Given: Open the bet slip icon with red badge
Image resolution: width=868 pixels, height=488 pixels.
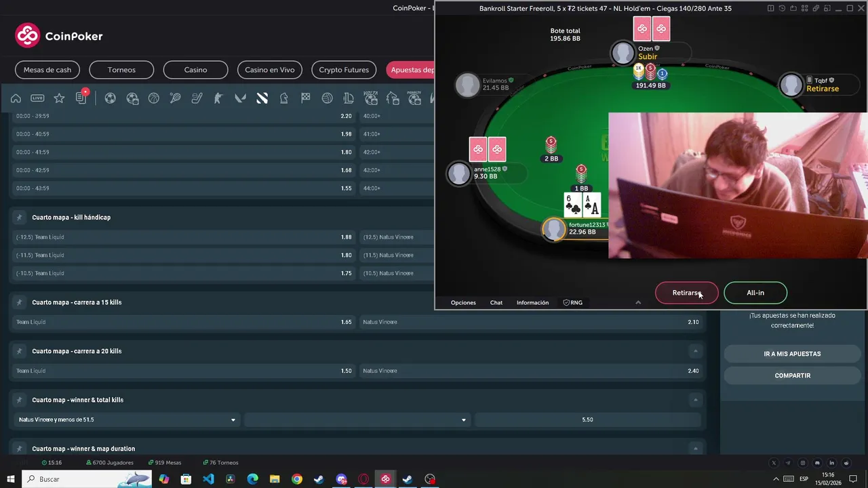Looking at the screenshot, I should (81, 98).
